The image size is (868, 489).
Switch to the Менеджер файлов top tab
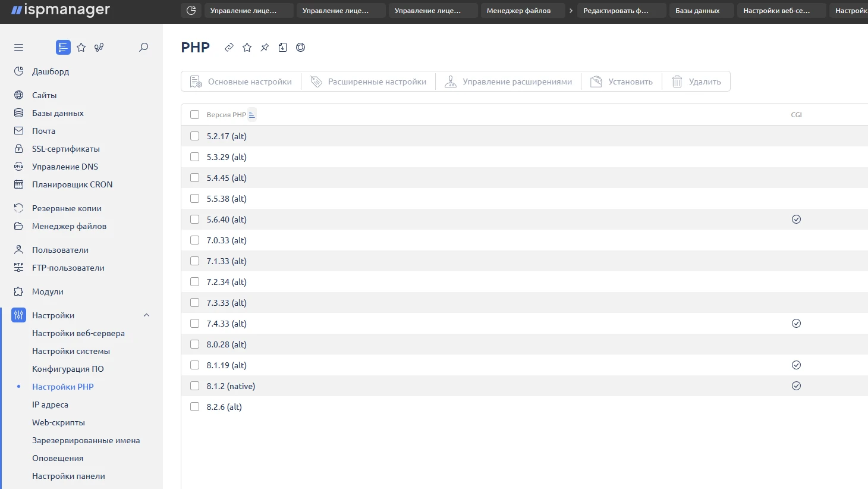pyautogui.click(x=518, y=11)
